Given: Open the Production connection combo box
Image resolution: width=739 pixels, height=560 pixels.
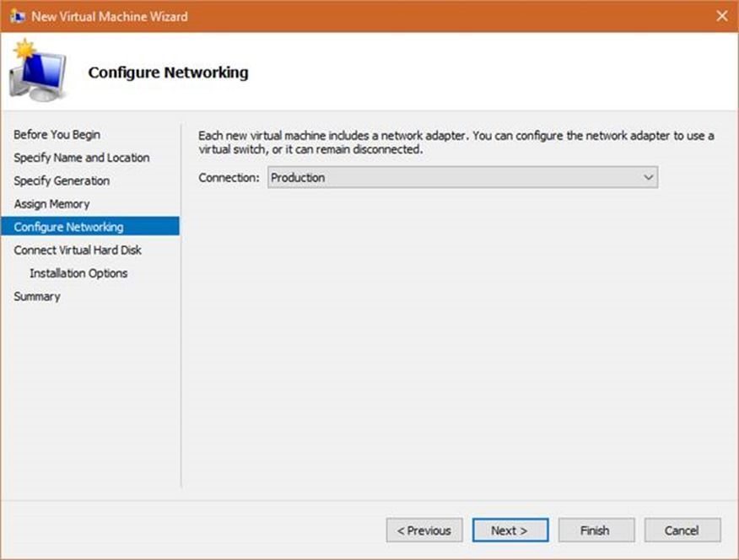Looking at the screenshot, I should pyautogui.click(x=462, y=178).
